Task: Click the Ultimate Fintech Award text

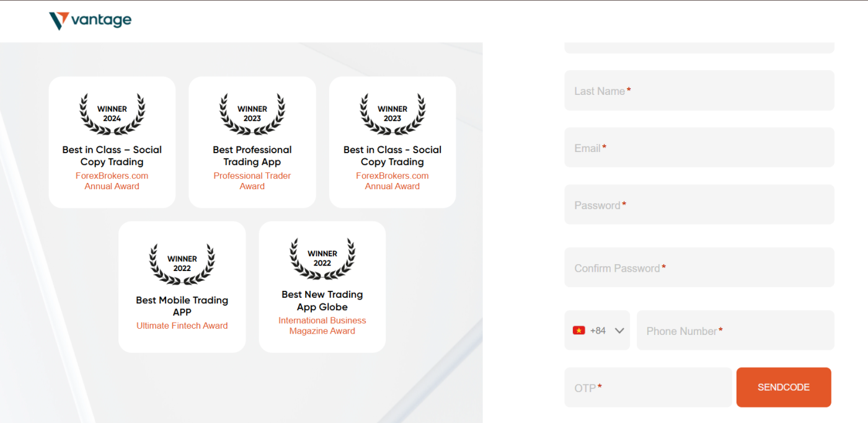Action: click(182, 326)
